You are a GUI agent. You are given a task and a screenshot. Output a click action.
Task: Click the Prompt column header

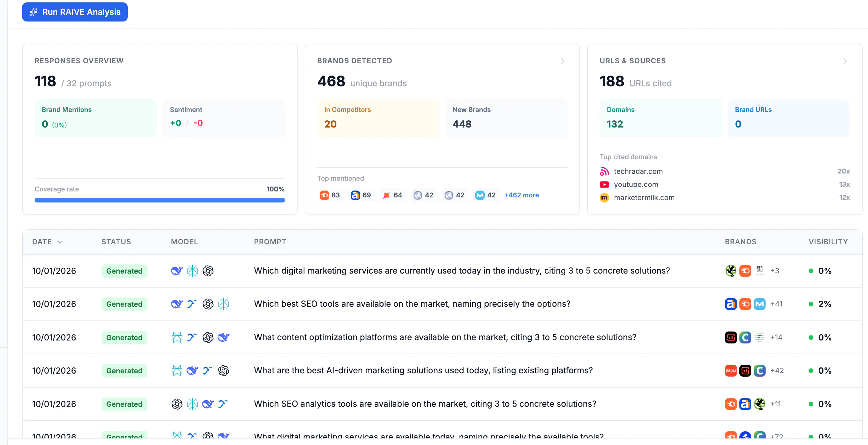[x=270, y=242]
